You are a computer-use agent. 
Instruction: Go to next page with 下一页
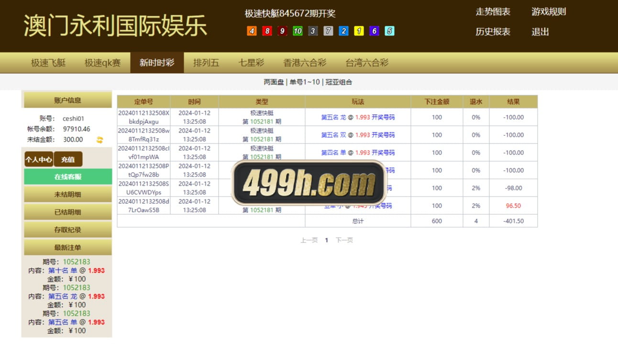click(344, 240)
